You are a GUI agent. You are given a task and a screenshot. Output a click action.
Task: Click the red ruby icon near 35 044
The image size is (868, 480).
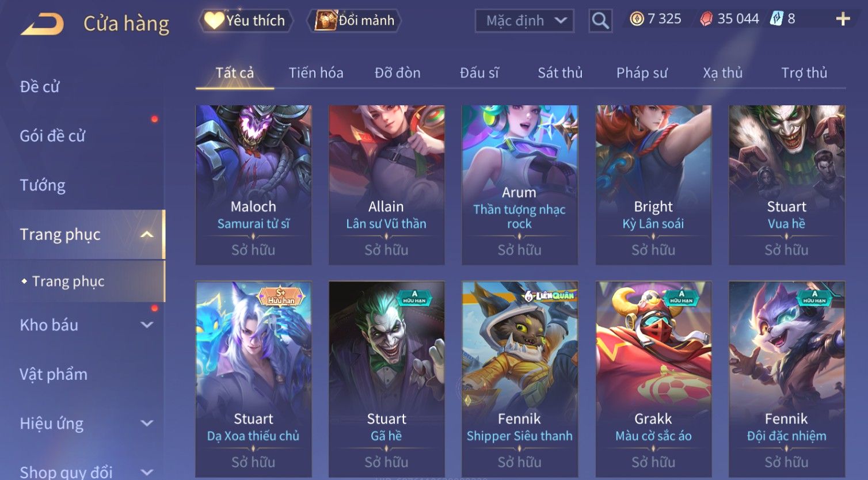point(706,19)
